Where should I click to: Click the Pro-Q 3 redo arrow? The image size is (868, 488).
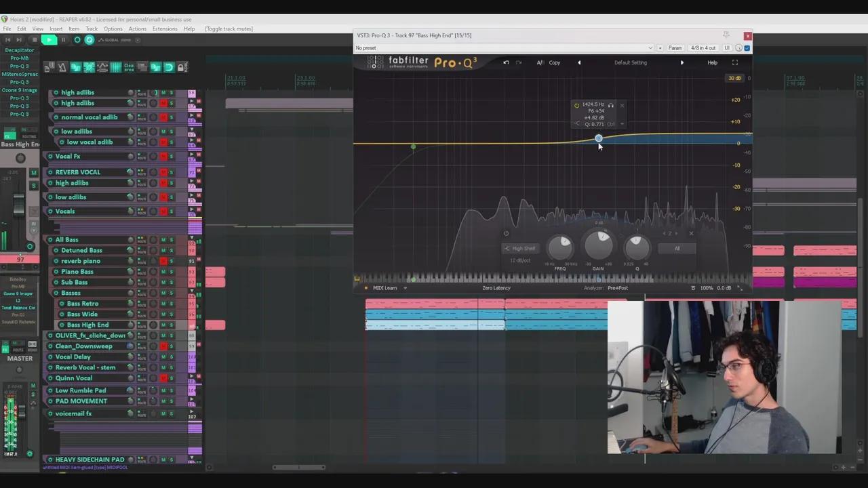click(x=519, y=62)
